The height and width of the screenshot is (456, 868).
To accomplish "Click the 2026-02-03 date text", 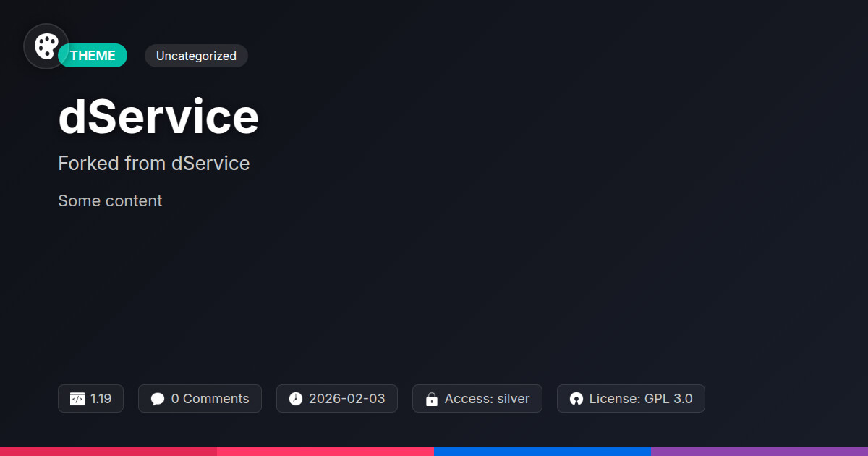I will tap(346, 399).
